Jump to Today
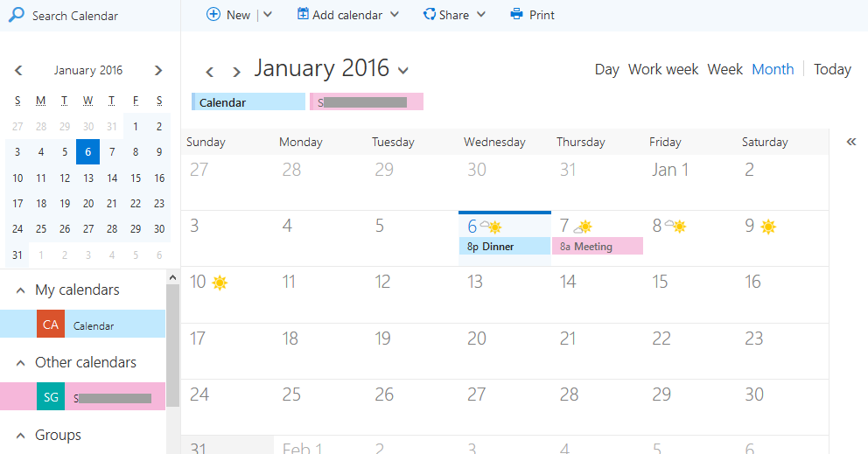868x454 pixels. [832, 70]
